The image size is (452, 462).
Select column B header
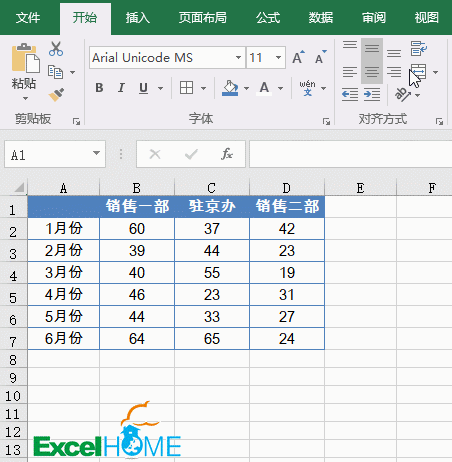click(x=137, y=188)
